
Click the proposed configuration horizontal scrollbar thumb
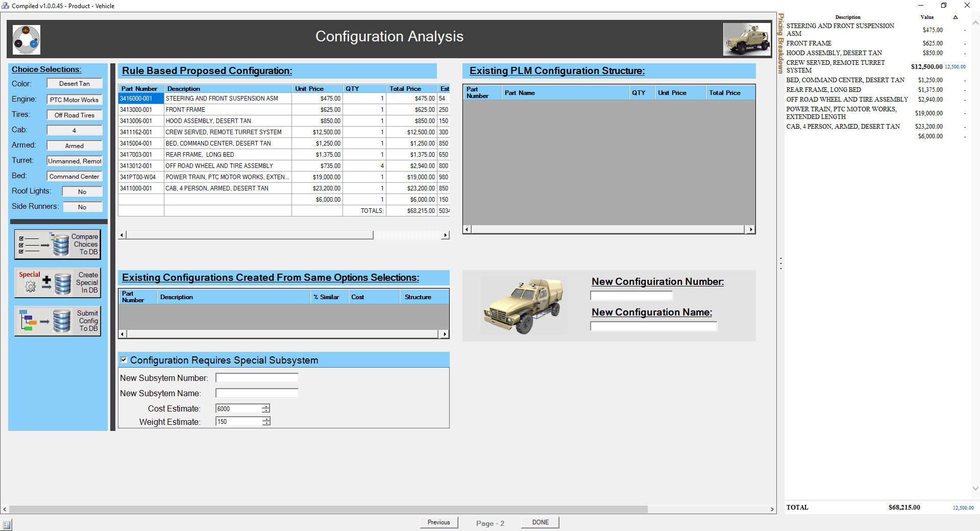(250, 235)
